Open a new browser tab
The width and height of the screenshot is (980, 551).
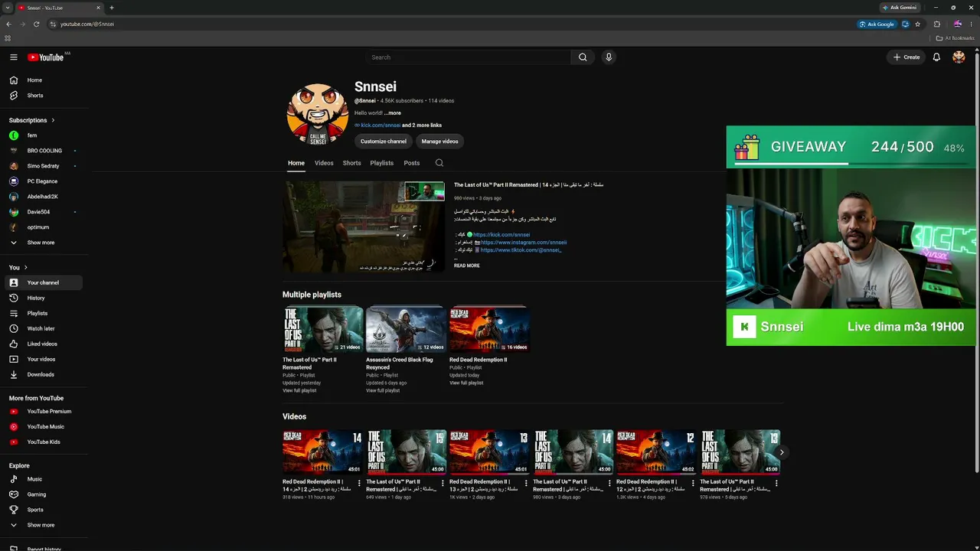112,8
